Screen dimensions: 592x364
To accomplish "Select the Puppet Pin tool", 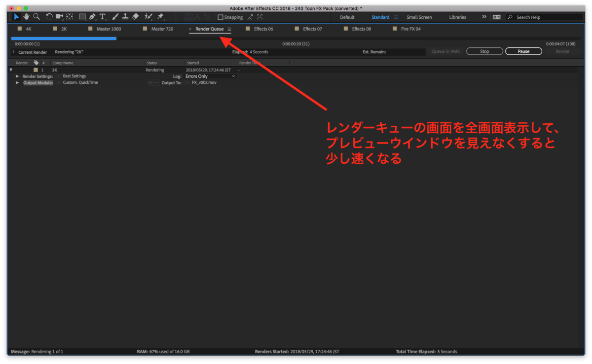I will 160,17.
